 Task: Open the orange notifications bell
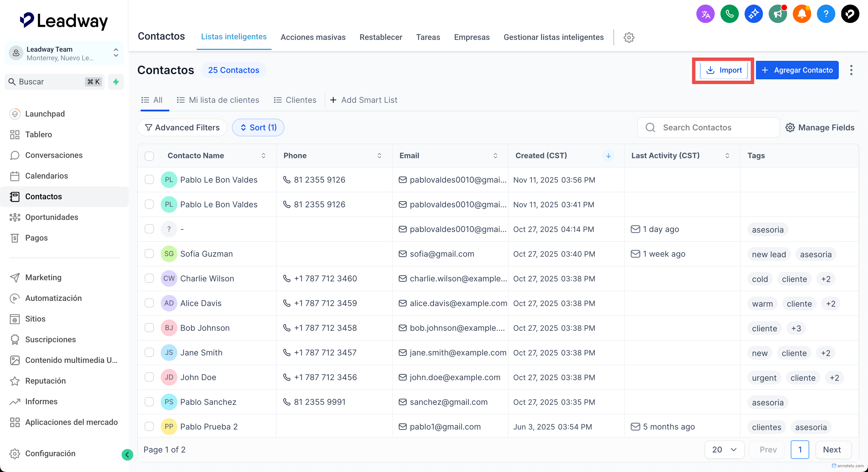click(802, 14)
